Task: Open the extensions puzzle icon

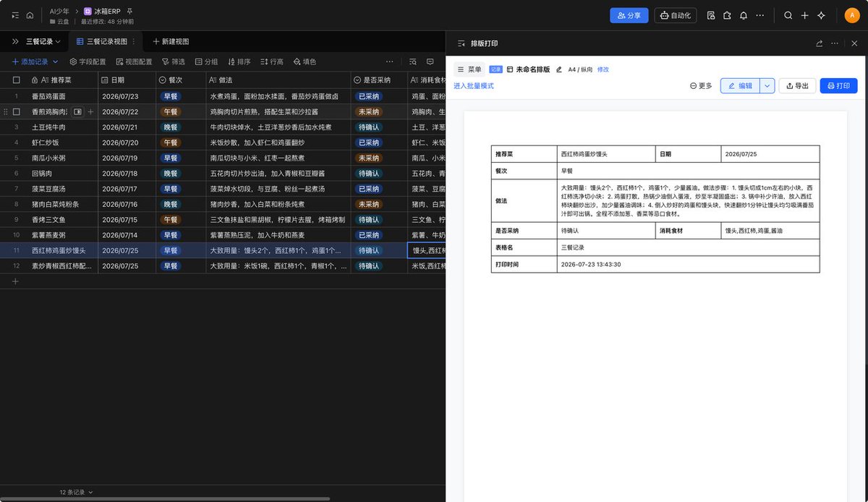Action: click(727, 15)
